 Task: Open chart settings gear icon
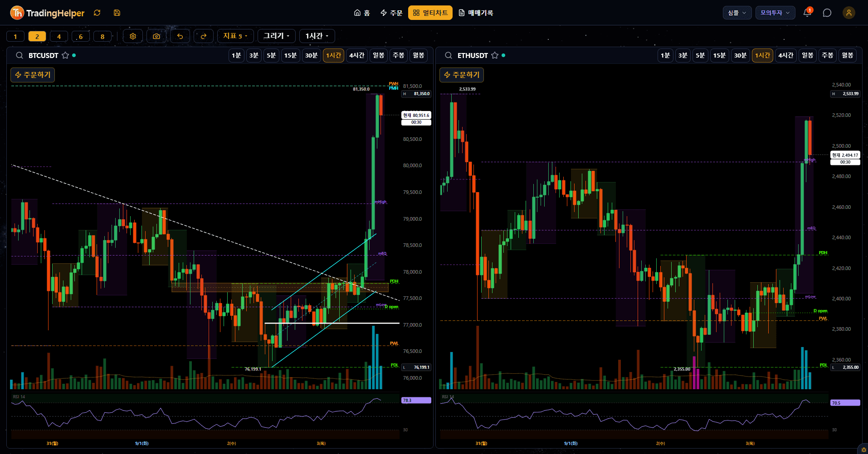click(133, 36)
